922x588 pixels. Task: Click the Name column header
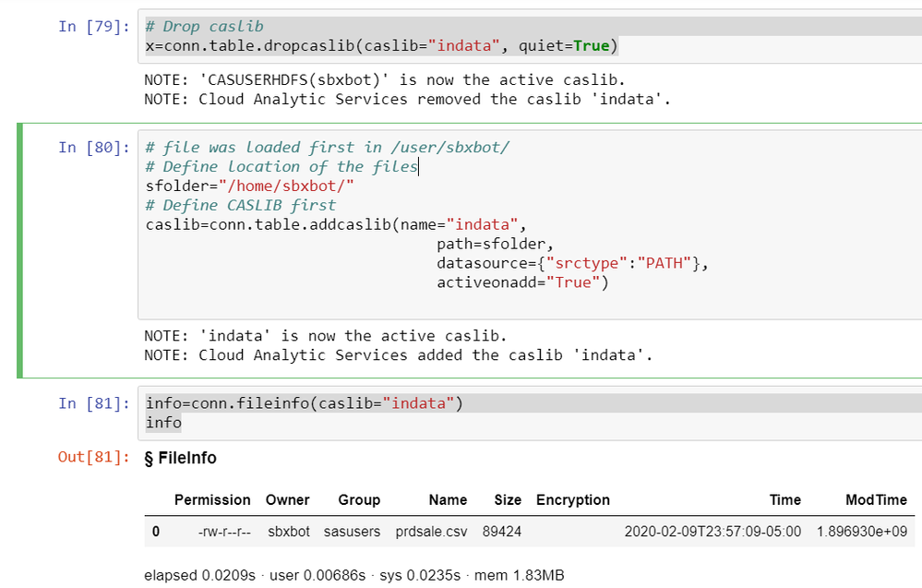point(448,500)
